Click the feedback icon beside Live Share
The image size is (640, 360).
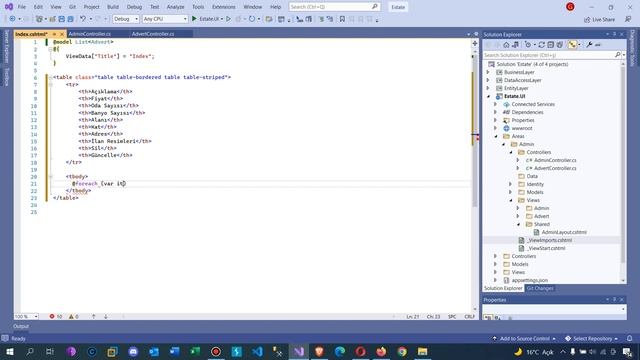pyautogui.click(x=628, y=19)
